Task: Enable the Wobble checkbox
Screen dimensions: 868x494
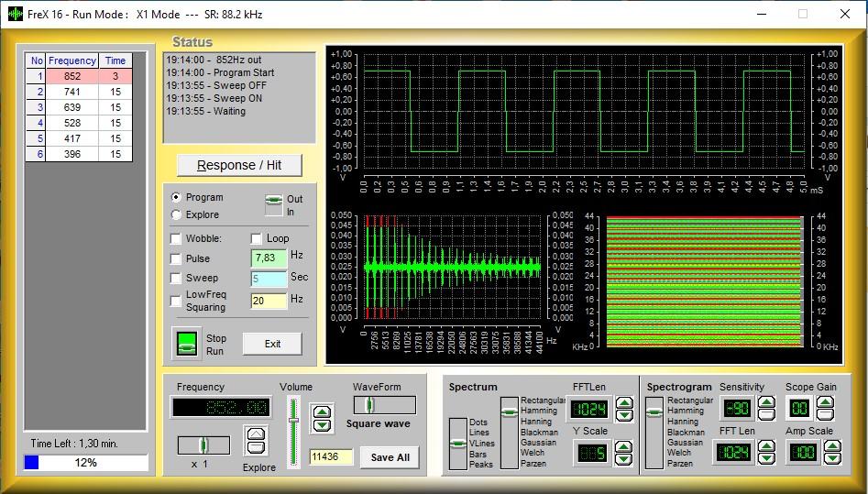Action: [x=176, y=238]
